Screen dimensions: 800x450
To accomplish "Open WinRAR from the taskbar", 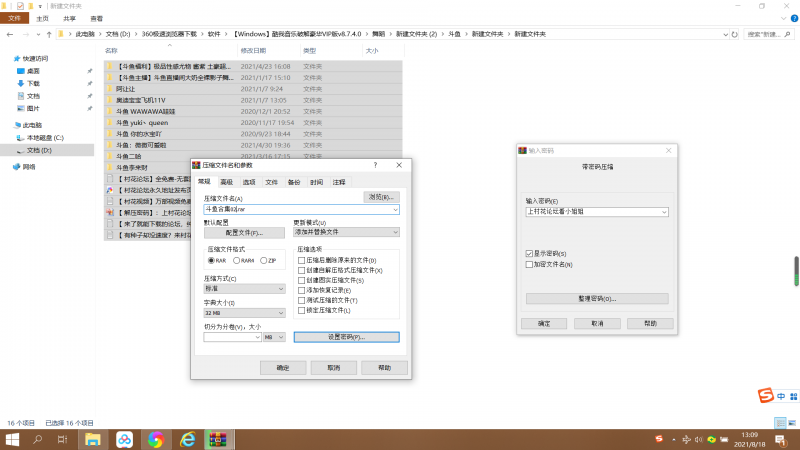I will (218, 439).
